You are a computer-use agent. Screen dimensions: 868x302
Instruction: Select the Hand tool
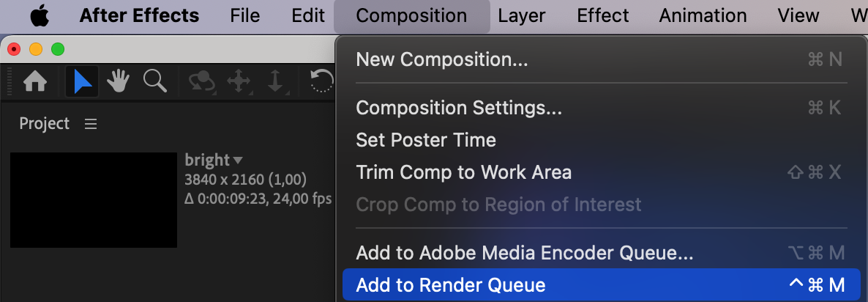point(118,81)
